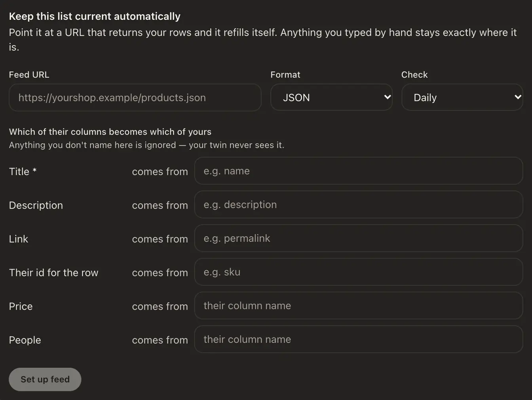Click the Price column name field

(359, 305)
